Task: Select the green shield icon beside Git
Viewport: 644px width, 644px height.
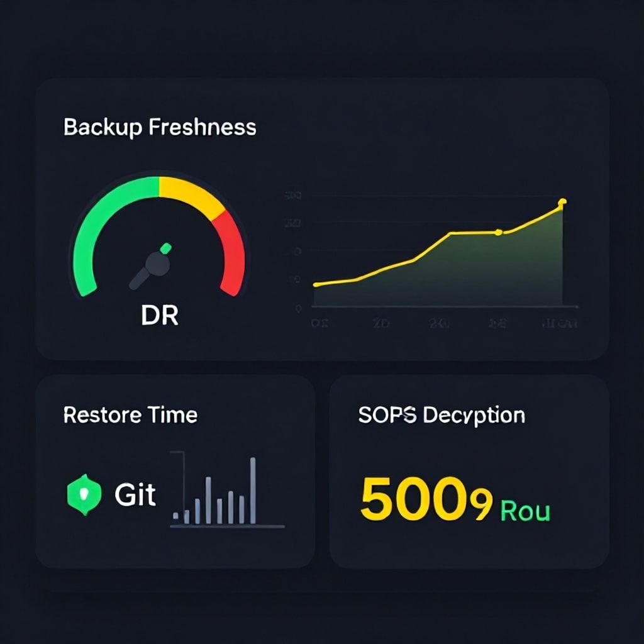Action: point(84,494)
